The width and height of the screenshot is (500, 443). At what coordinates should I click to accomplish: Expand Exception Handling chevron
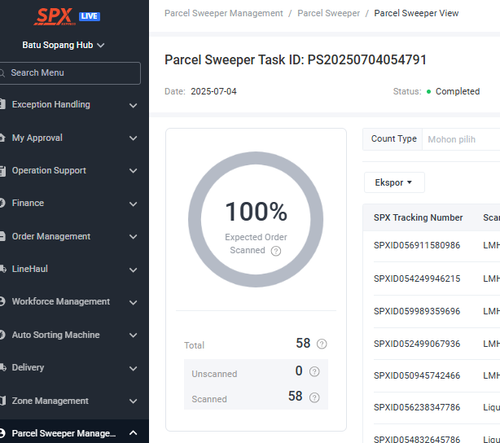(x=133, y=105)
